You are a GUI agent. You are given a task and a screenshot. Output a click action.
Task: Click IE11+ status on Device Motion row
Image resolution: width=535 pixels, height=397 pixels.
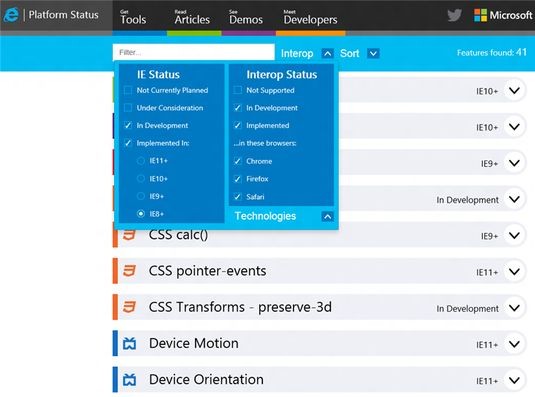coord(487,345)
